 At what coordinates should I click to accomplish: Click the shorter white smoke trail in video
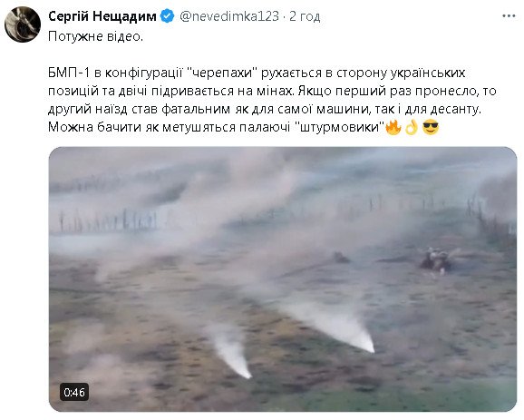(x=231, y=353)
